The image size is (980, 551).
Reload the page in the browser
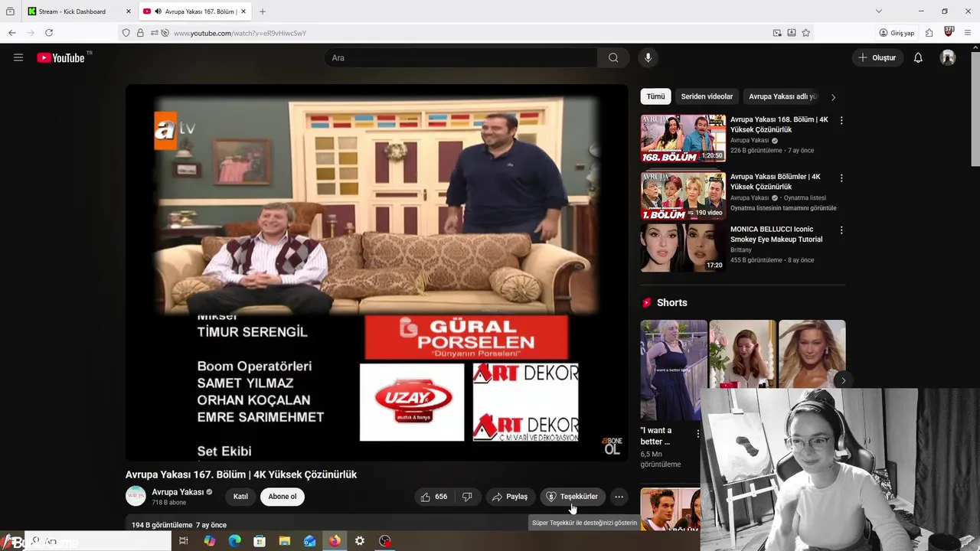pyautogui.click(x=49, y=33)
